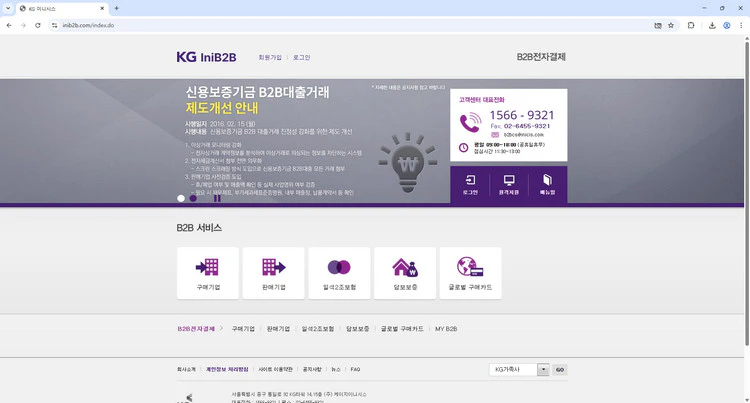Pause the banner slideshow
This screenshot has height=403, width=750.
(x=217, y=198)
